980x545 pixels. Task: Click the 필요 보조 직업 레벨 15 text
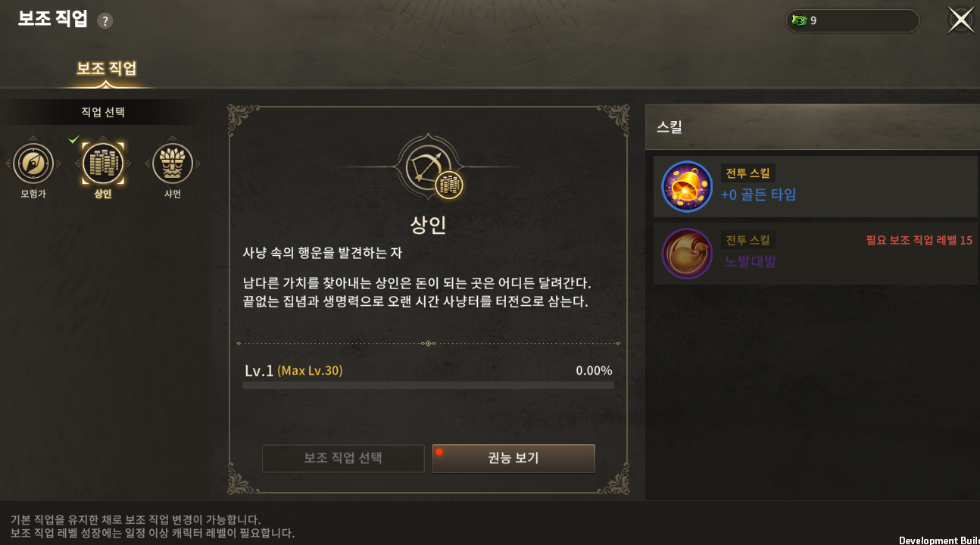(919, 240)
